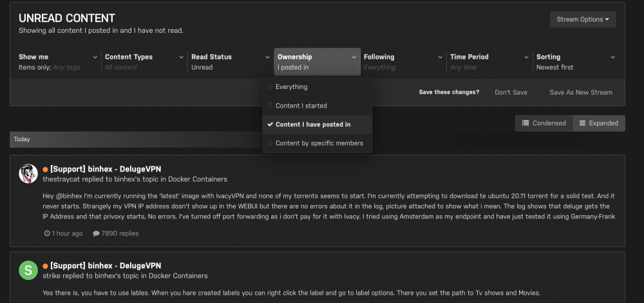This screenshot has width=644, height=303.
Task: Click the 7890 replies count
Action: coord(120,233)
